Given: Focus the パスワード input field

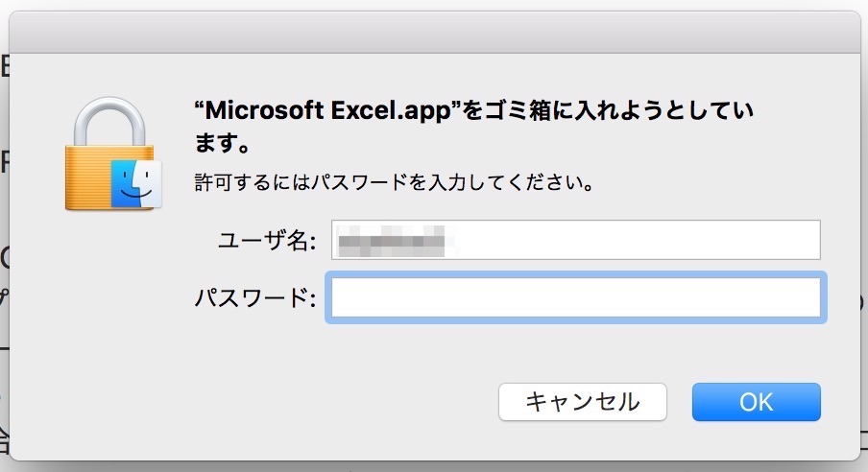Looking at the screenshot, I should (x=575, y=297).
